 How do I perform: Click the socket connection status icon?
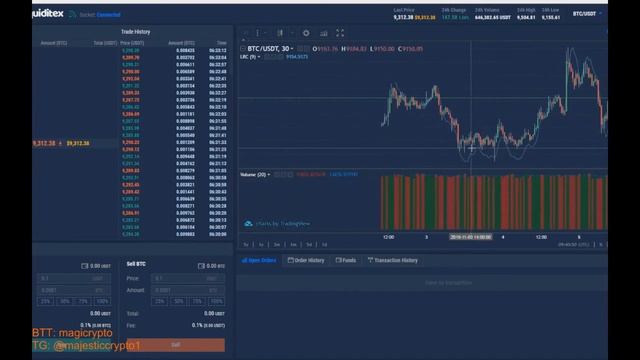point(73,14)
